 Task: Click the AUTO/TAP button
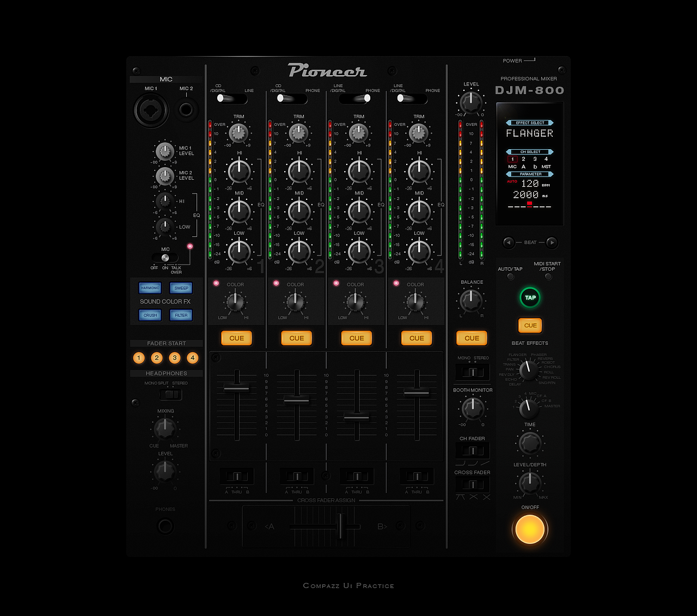[510, 276]
